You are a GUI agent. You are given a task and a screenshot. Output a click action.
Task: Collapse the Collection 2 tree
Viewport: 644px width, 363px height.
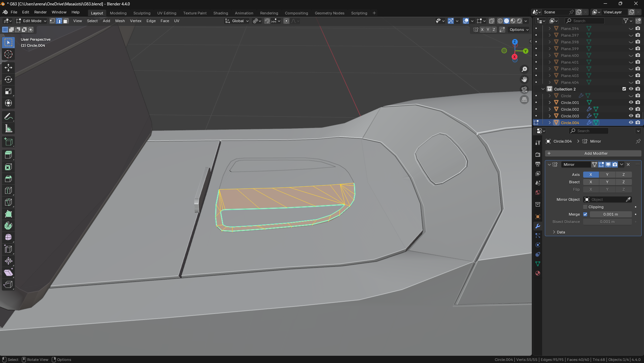coord(543,89)
